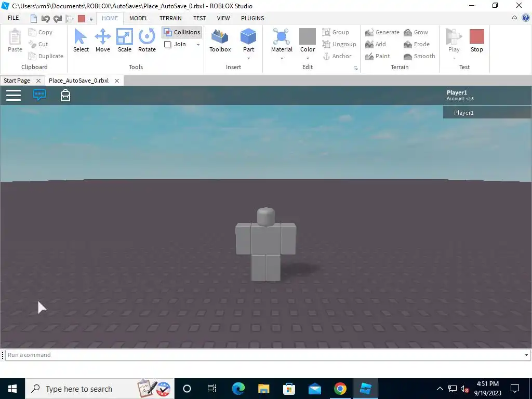
Task: Activate the Move tool
Action: pos(103,41)
